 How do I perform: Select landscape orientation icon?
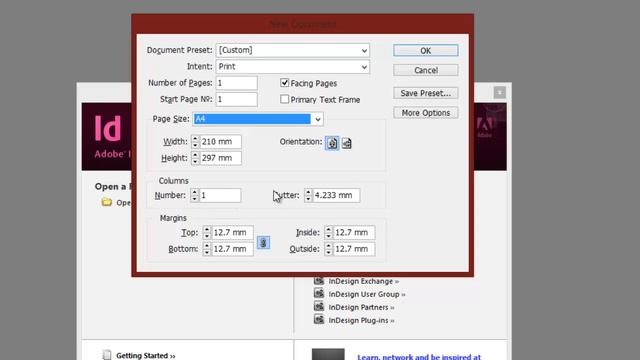click(x=347, y=143)
